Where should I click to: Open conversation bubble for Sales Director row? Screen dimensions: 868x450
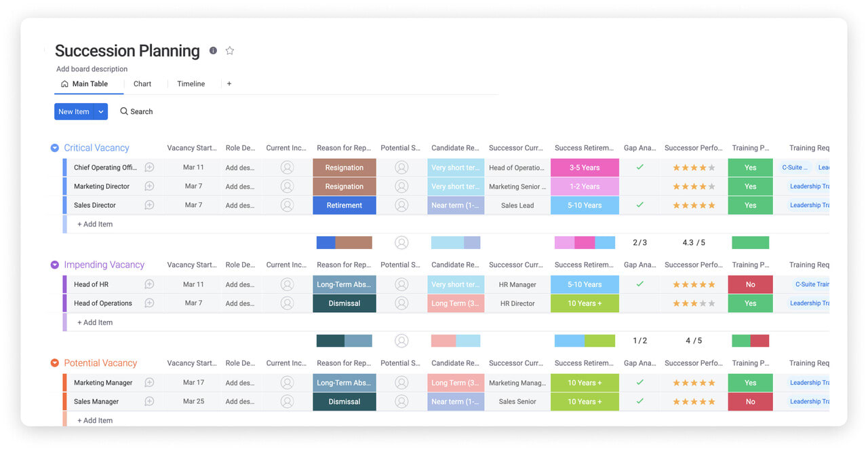click(x=149, y=205)
